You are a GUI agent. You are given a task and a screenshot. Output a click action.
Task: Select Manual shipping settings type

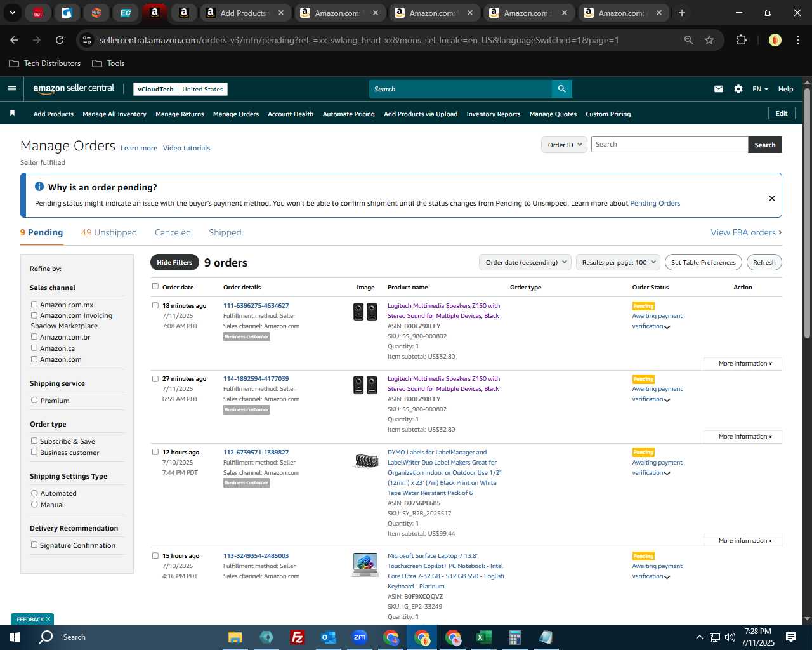click(x=34, y=504)
